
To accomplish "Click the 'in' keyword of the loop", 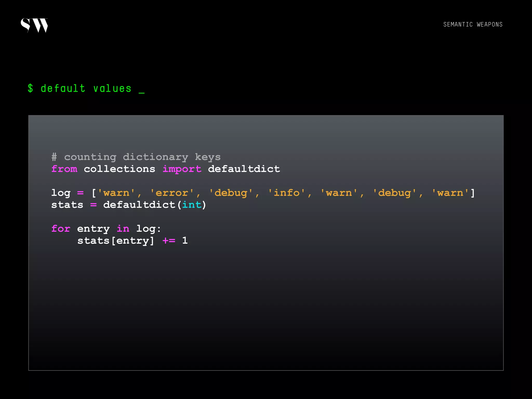I will (123, 229).
